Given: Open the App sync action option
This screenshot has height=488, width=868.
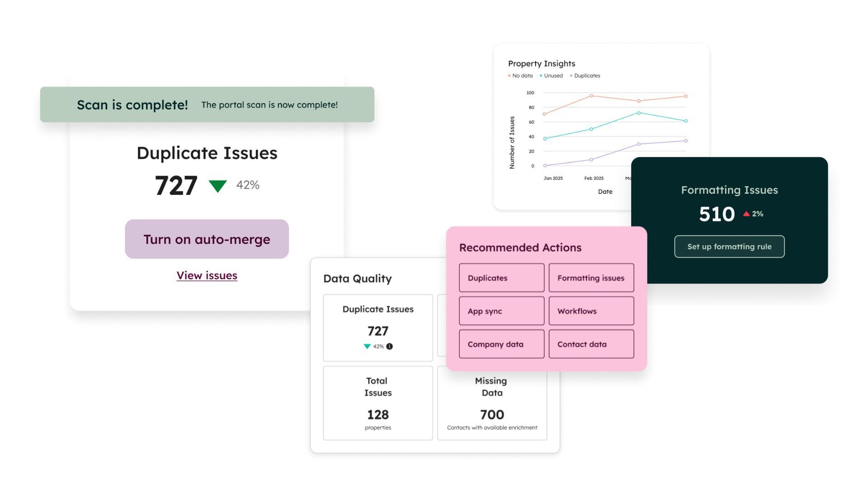Looking at the screenshot, I should (x=501, y=311).
